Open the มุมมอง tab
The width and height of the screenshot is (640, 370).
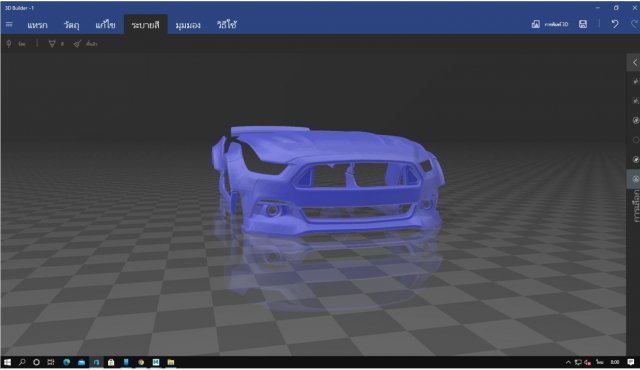click(x=188, y=25)
